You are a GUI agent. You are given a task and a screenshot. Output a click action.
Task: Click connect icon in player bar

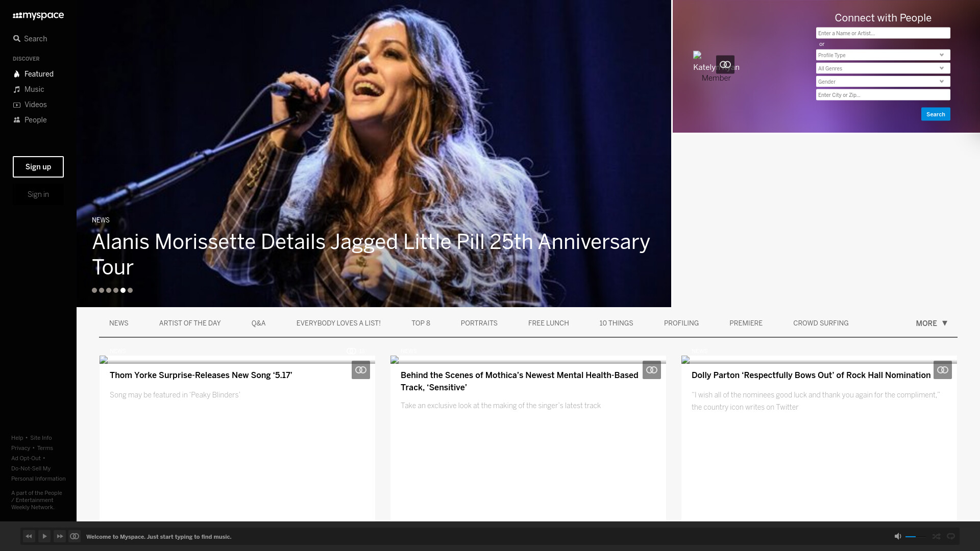(75, 536)
